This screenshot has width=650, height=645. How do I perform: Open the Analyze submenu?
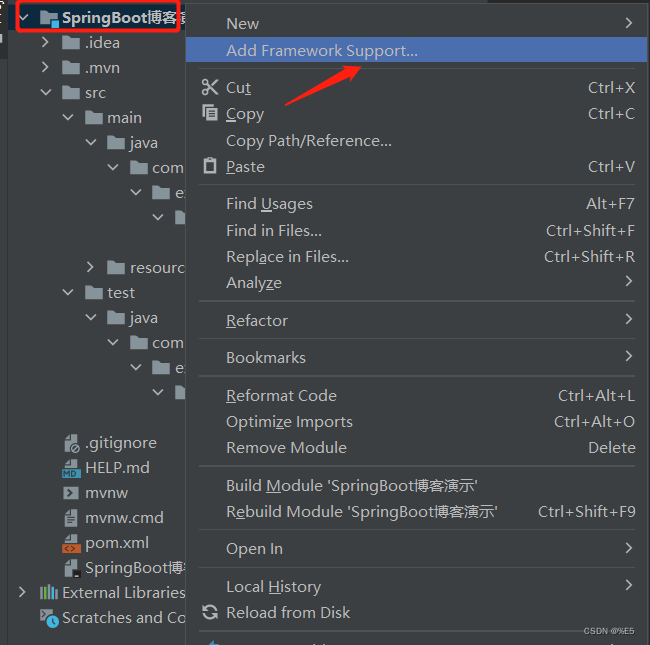pyautogui.click(x=416, y=282)
